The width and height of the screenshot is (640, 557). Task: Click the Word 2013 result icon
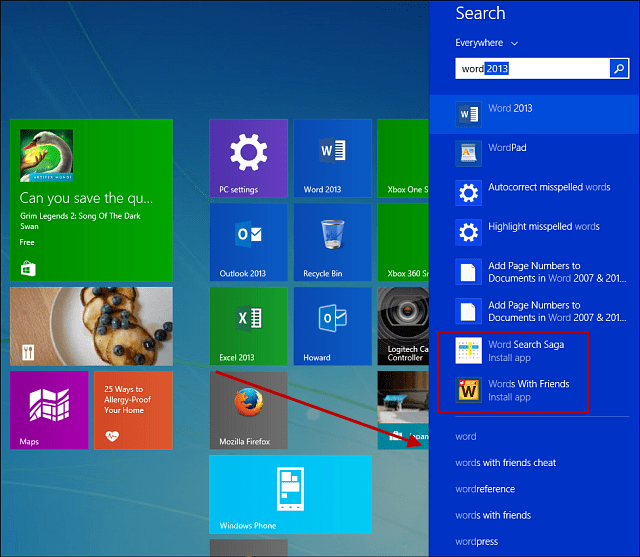[469, 114]
